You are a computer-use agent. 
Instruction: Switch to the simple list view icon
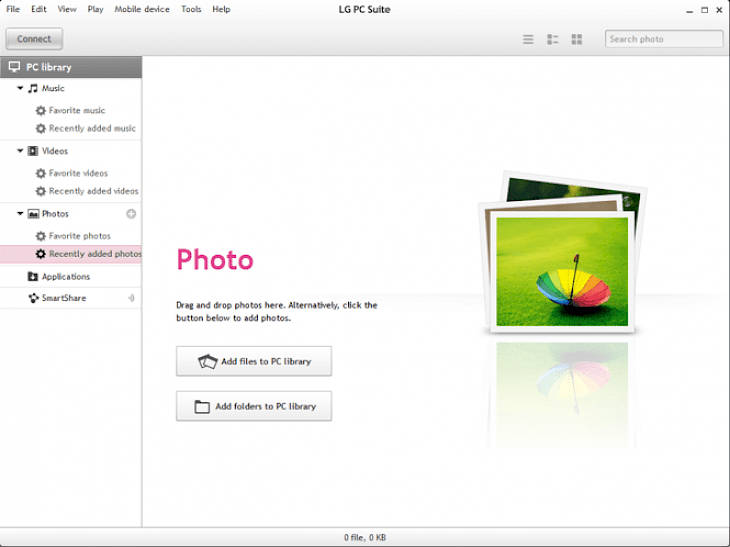click(x=528, y=40)
